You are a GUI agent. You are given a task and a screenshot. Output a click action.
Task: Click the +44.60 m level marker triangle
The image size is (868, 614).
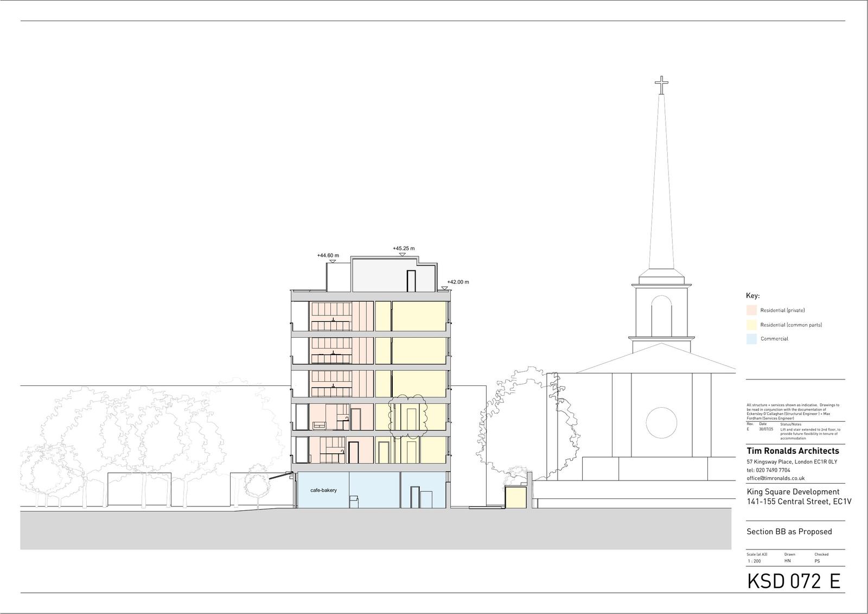coord(332,261)
